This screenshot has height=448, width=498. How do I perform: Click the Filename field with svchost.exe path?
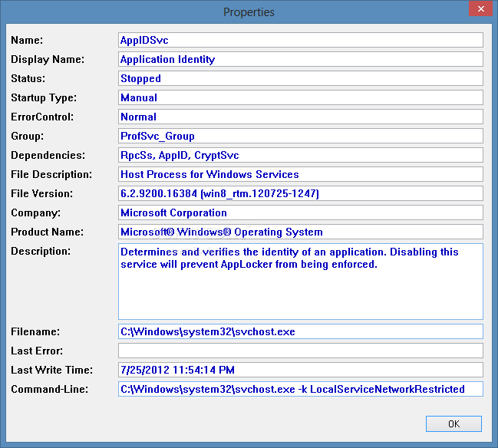click(x=301, y=331)
